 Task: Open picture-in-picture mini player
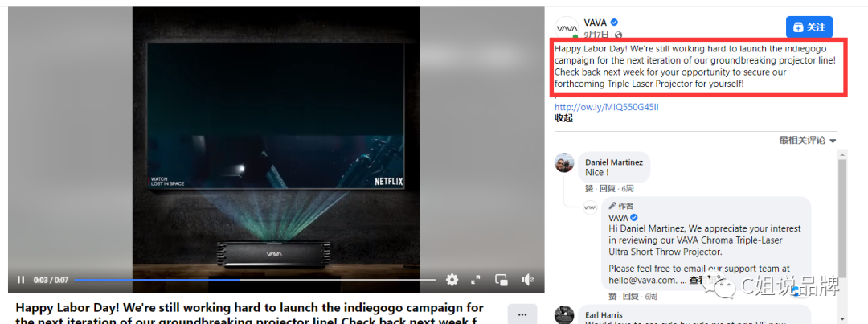(502, 280)
